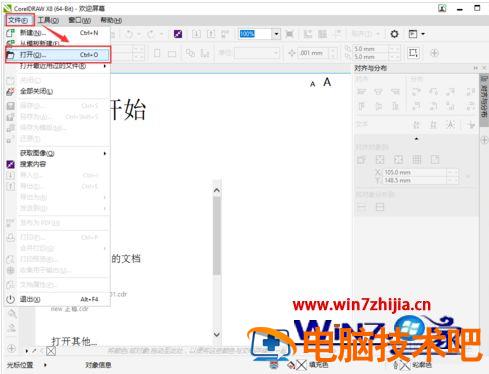Select the vertical 对齐与分布 docker tab
The image size is (489, 374).
(484, 101)
